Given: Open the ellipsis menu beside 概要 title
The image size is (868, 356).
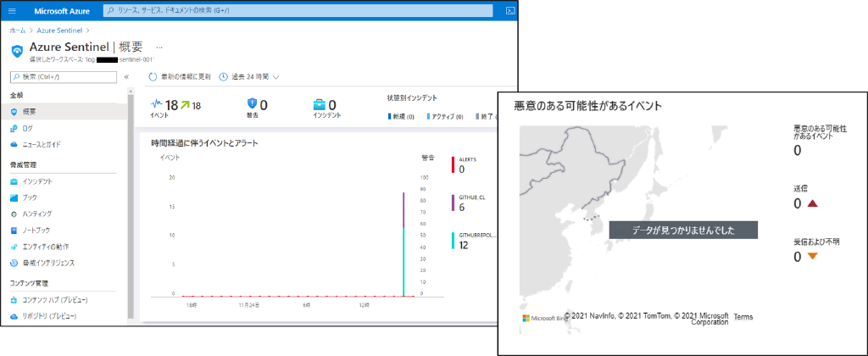Looking at the screenshot, I should pos(159,47).
